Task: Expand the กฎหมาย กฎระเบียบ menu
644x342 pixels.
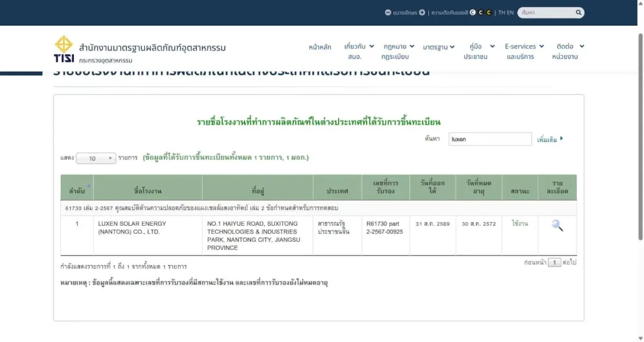Action: [x=398, y=51]
